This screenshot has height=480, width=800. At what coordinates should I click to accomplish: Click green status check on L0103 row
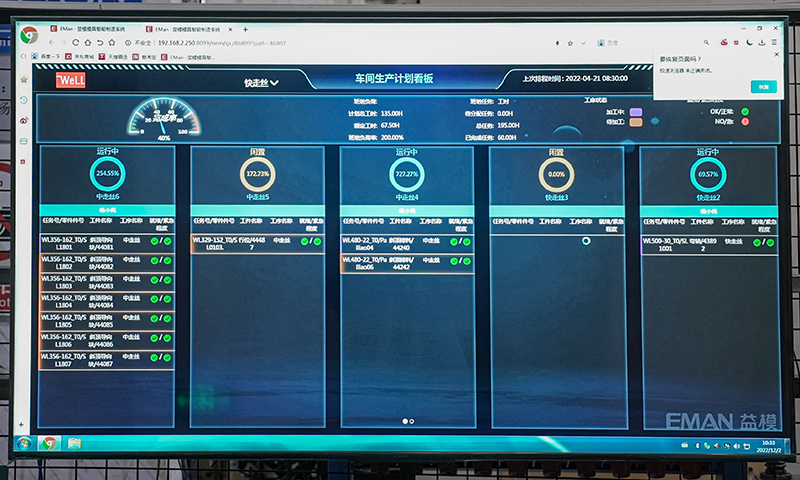click(304, 241)
